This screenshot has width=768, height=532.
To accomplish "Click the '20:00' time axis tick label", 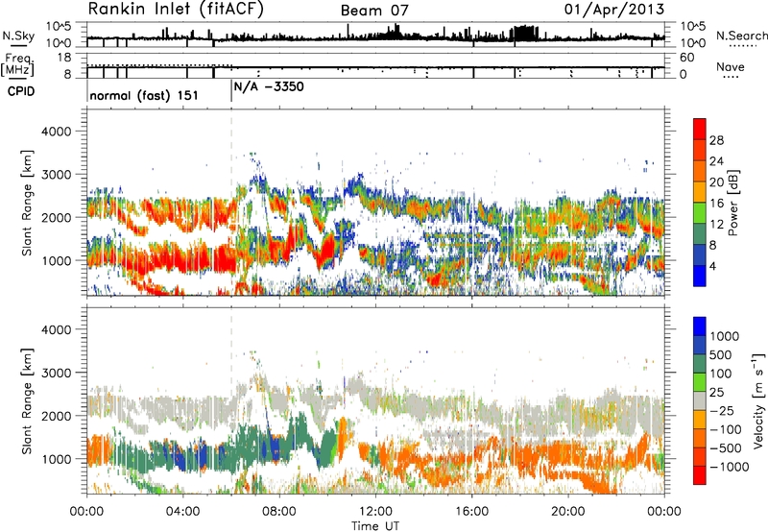I will [x=568, y=512].
